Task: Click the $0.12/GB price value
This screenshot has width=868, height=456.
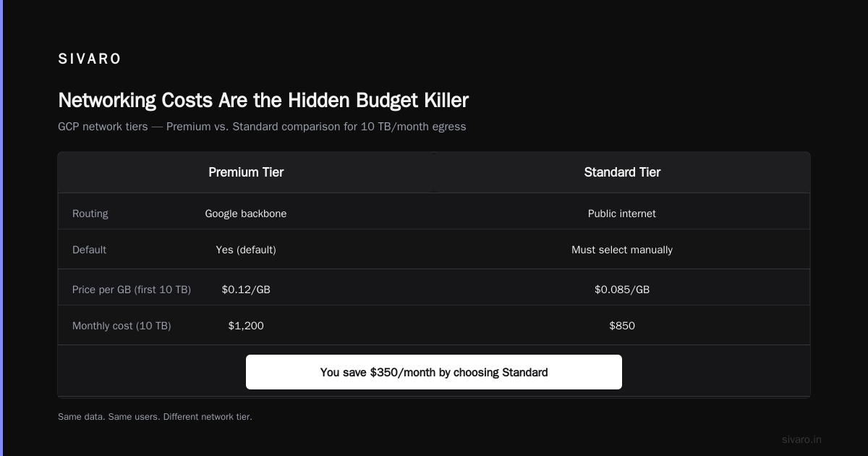Action: click(246, 290)
